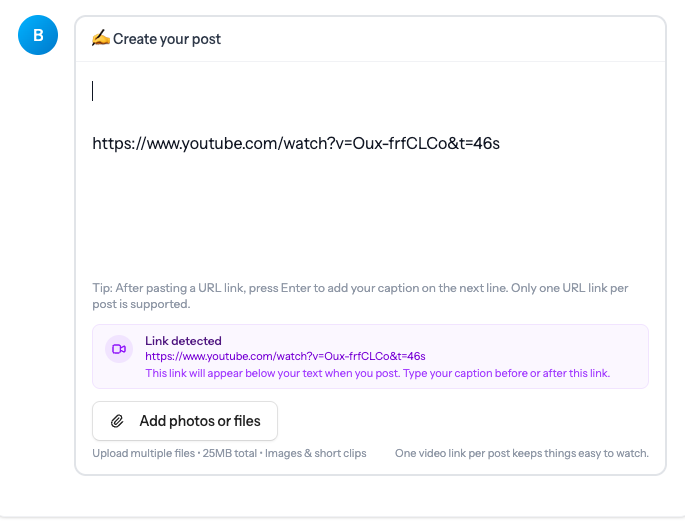This screenshot has width=685, height=531.
Task: Click the video camera icon in link banner
Action: (x=119, y=349)
